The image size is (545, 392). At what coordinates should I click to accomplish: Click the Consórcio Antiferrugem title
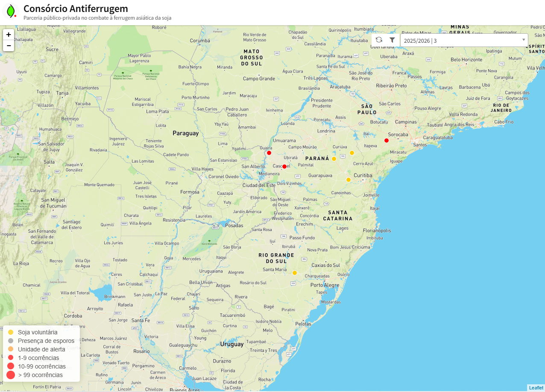click(x=76, y=9)
